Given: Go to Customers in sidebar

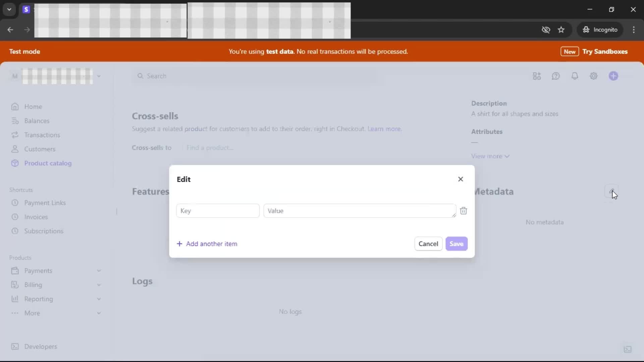Looking at the screenshot, I should (x=40, y=149).
